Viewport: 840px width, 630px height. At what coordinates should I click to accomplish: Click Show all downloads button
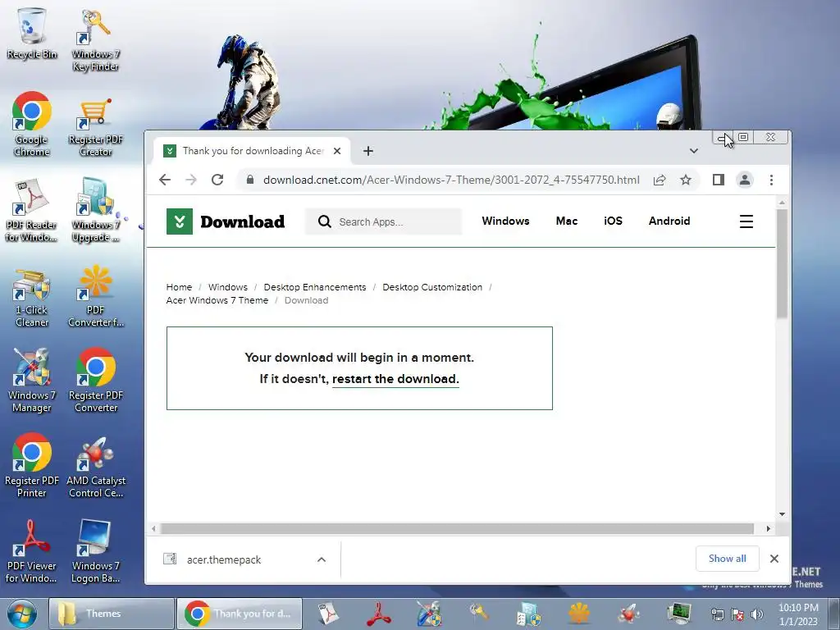[727, 559]
